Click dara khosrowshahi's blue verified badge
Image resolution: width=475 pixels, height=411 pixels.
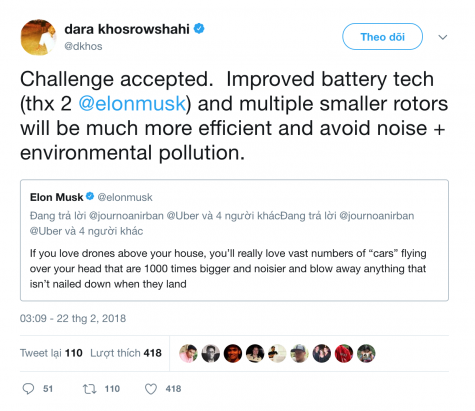click(x=199, y=29)
